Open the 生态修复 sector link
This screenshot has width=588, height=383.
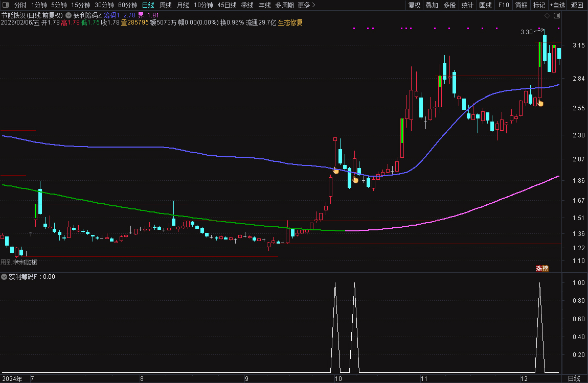(x=290, y=22)
